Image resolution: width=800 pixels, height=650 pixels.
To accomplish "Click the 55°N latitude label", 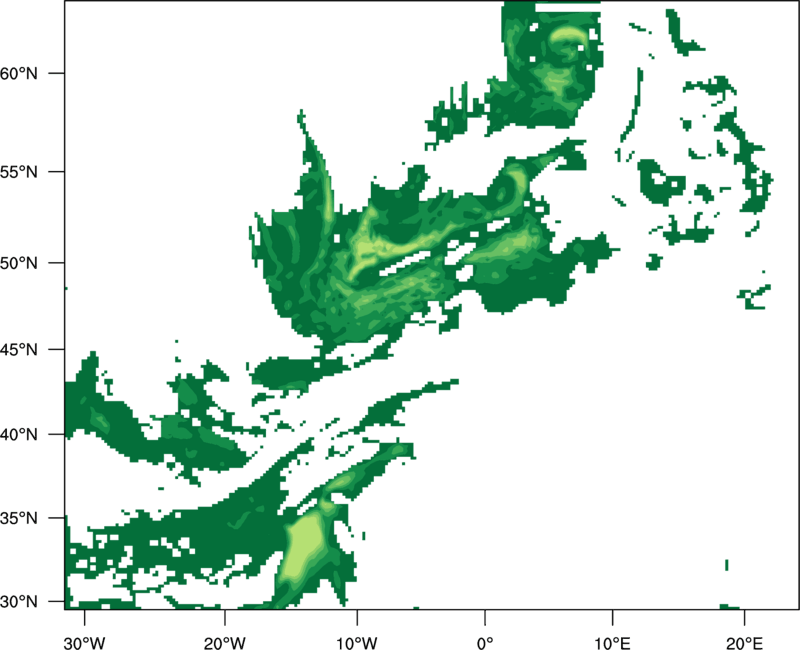I will coord(19,172).
